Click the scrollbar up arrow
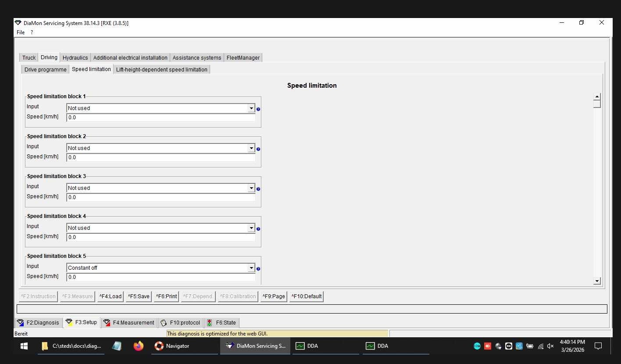 [x=597, y=97]
